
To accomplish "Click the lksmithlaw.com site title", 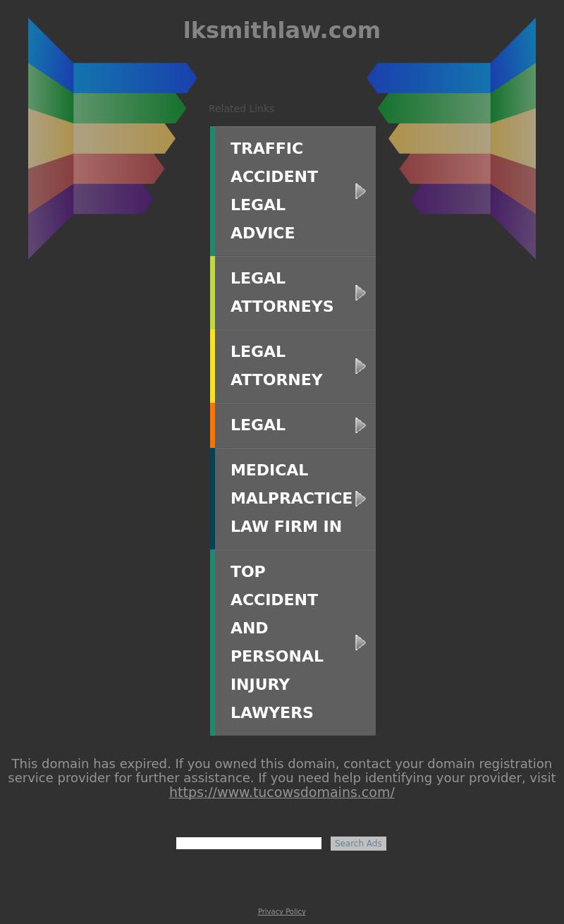I will 282,30.
